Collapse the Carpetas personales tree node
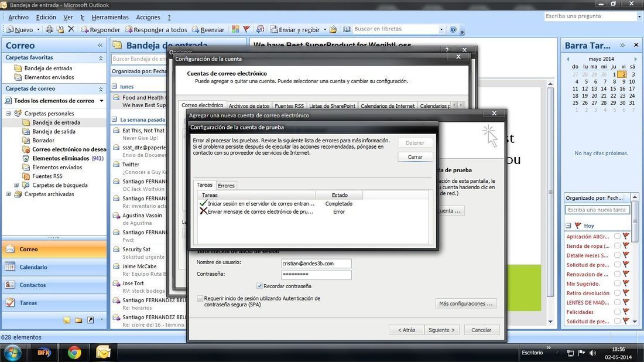This screenshot has width=644, height=362. click(8, 114)
